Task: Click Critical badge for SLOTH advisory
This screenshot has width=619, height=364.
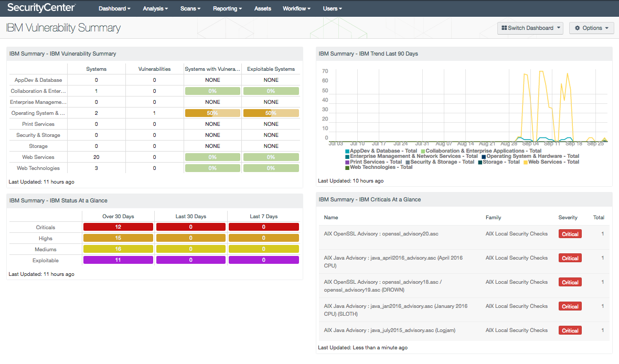Action: tap(570, 306)
